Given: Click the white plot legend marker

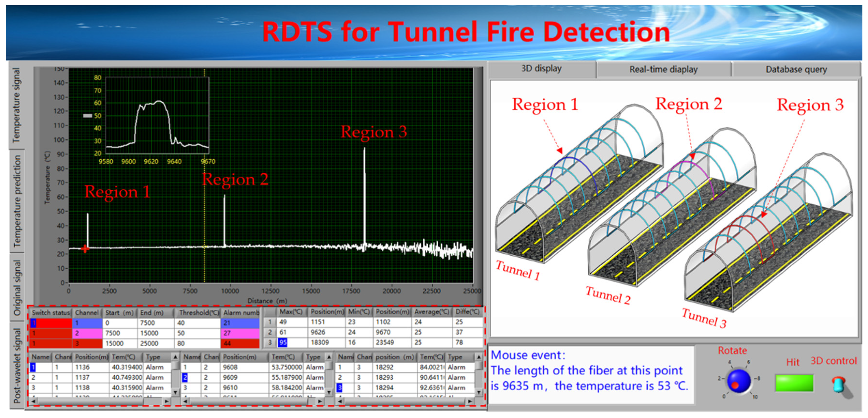Looking at the screenshot, I should (x=88, y=116).
